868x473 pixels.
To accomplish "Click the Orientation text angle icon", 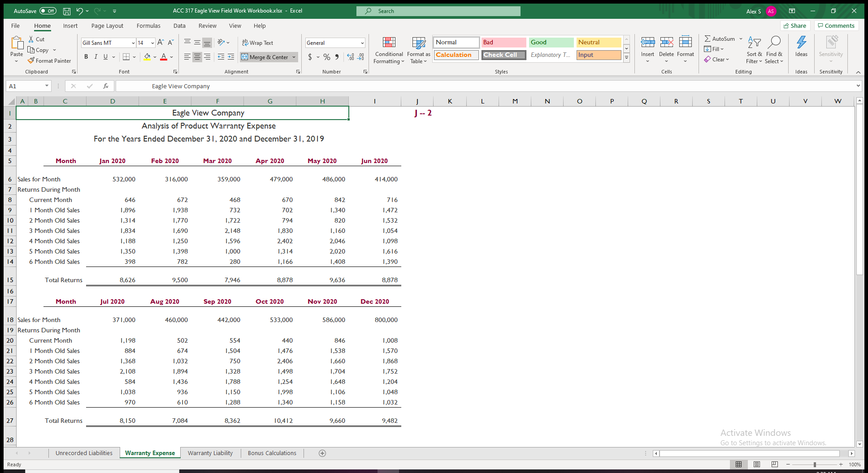I will pos(221,43).
